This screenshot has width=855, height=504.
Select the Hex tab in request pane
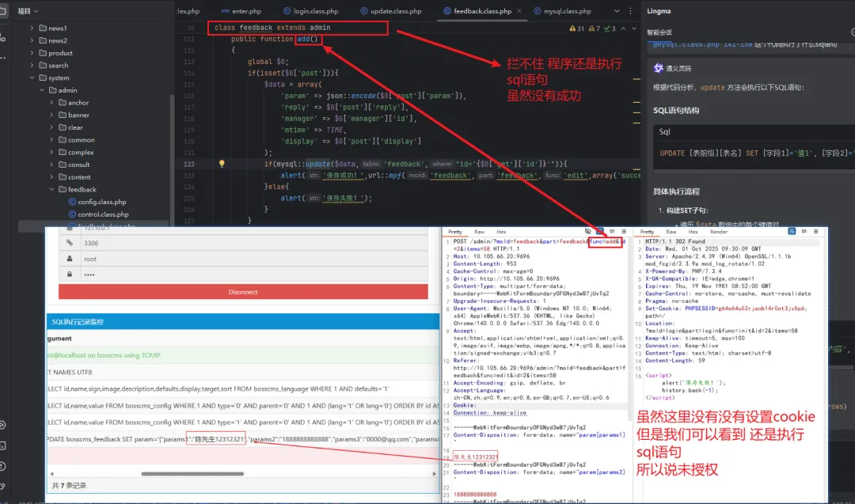(501, 232)
